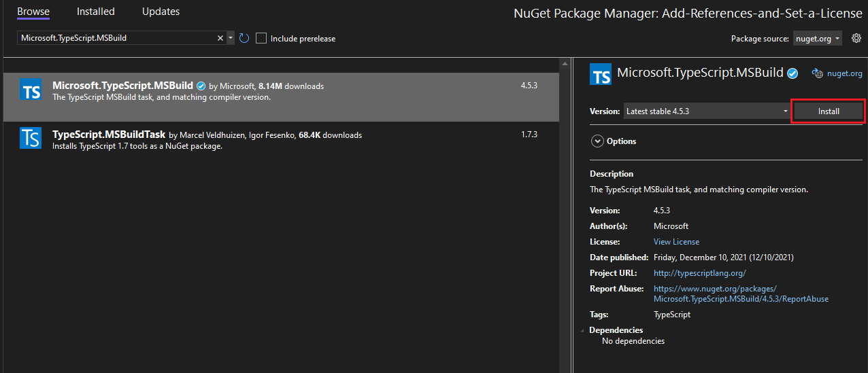Click the Date published value

tap(724, 257)
